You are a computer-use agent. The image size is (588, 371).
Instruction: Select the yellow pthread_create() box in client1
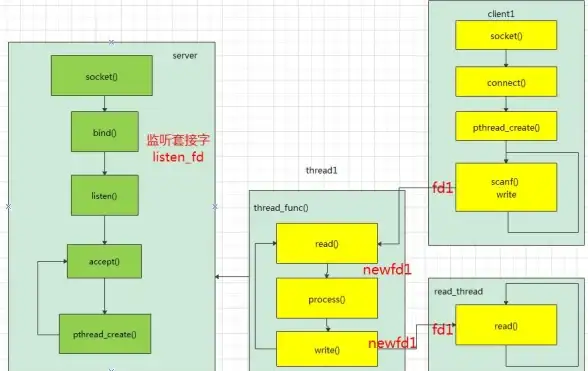click(x=506, y=126)
